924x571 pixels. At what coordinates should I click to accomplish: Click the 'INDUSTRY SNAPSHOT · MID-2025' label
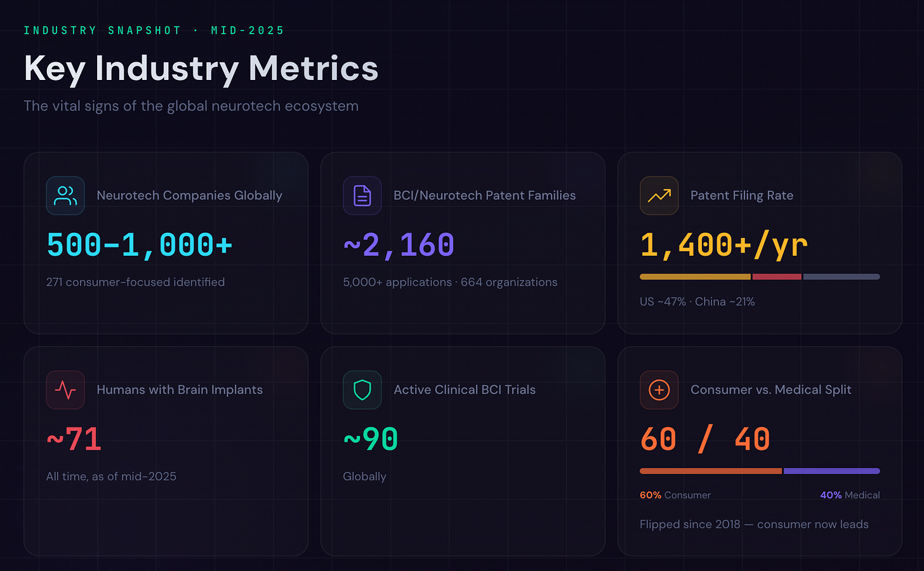point(154,30)
